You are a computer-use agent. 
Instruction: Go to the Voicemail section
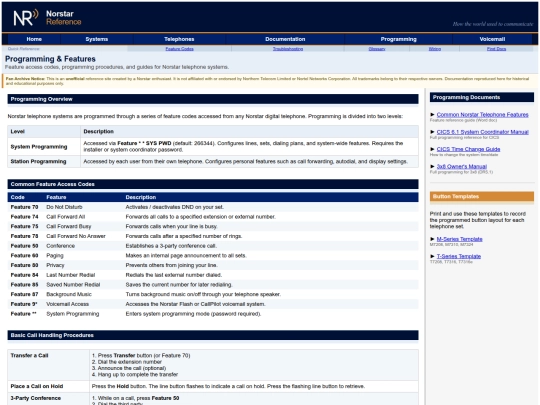492,39
